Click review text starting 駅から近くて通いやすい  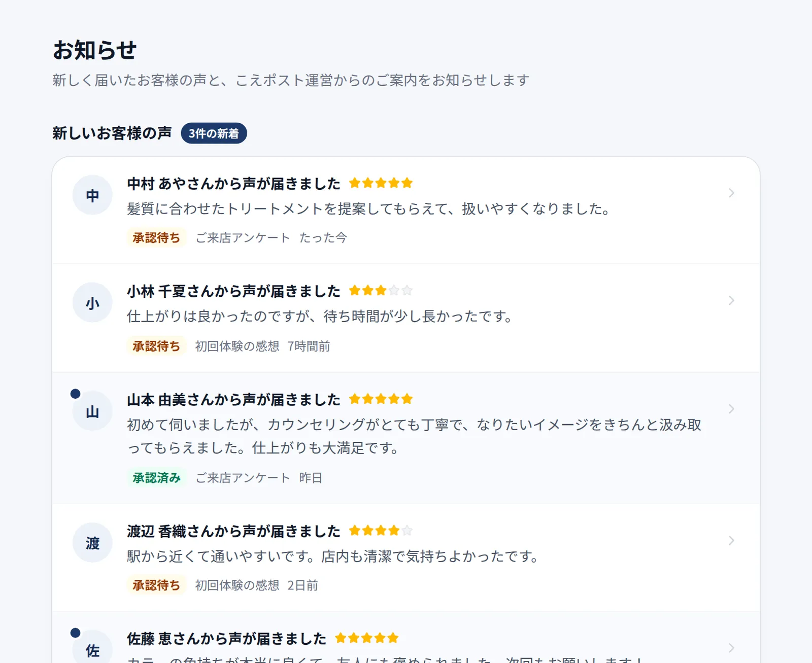tap(333, 556)
